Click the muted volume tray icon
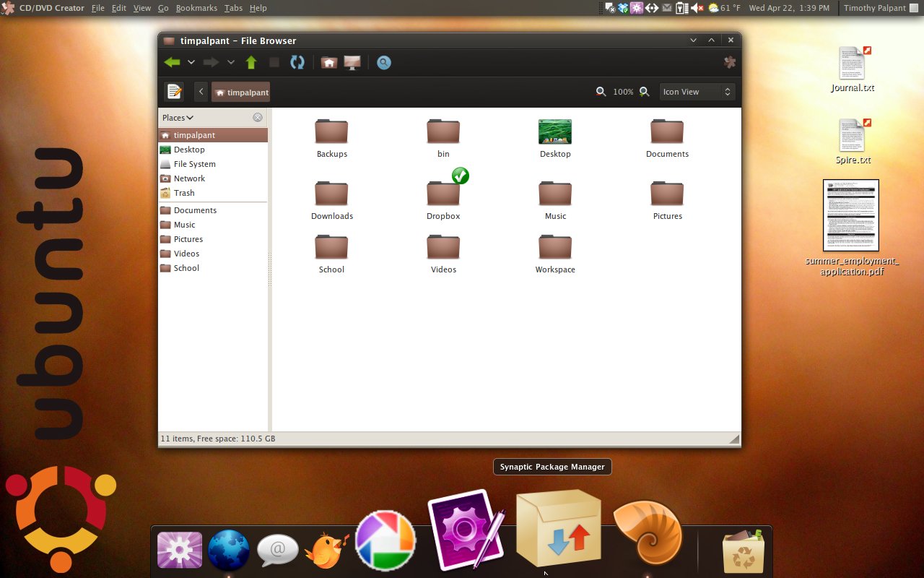 pyautogui.click(x=697, y=8)
